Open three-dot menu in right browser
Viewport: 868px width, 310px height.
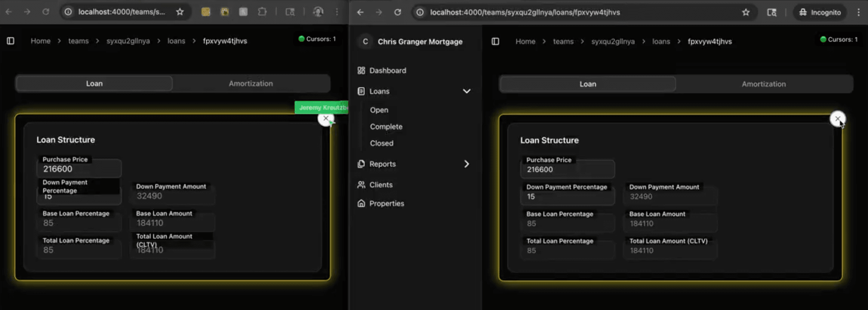pyautogui.click(x=859, y=12)
